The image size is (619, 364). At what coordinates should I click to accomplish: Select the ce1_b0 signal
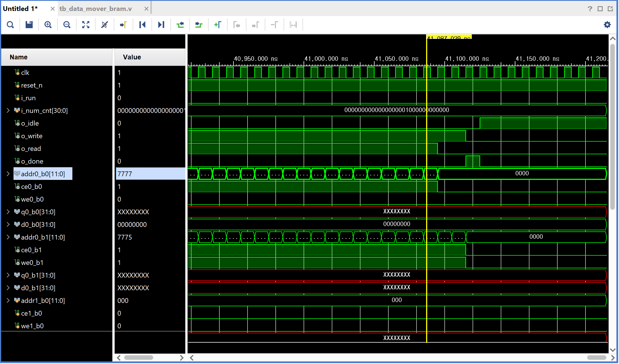click(31, 313)
